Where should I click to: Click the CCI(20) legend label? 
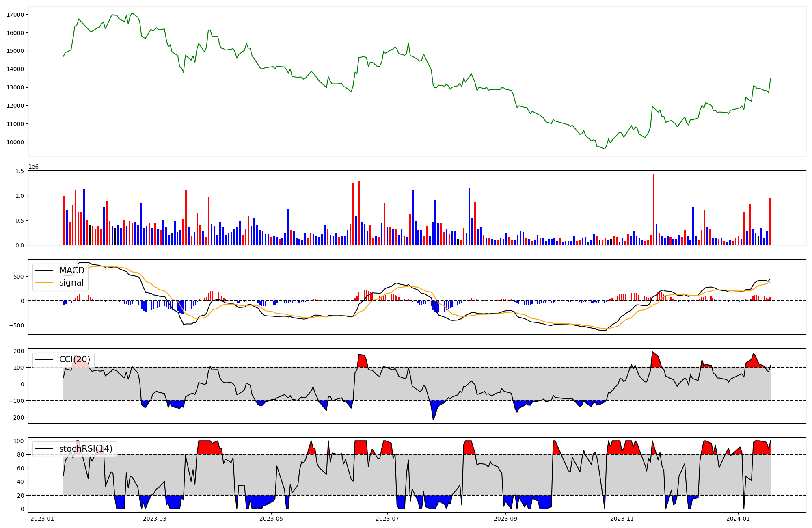pos(75,359)
